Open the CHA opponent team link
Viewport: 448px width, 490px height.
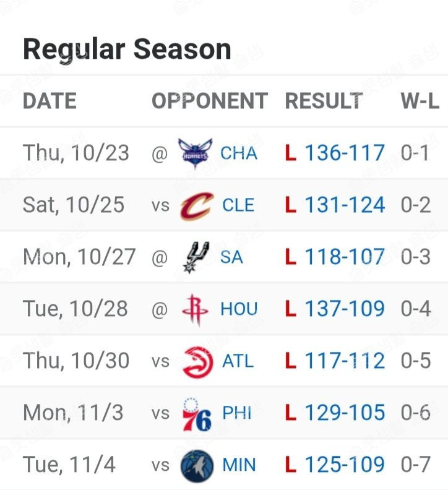239,153
